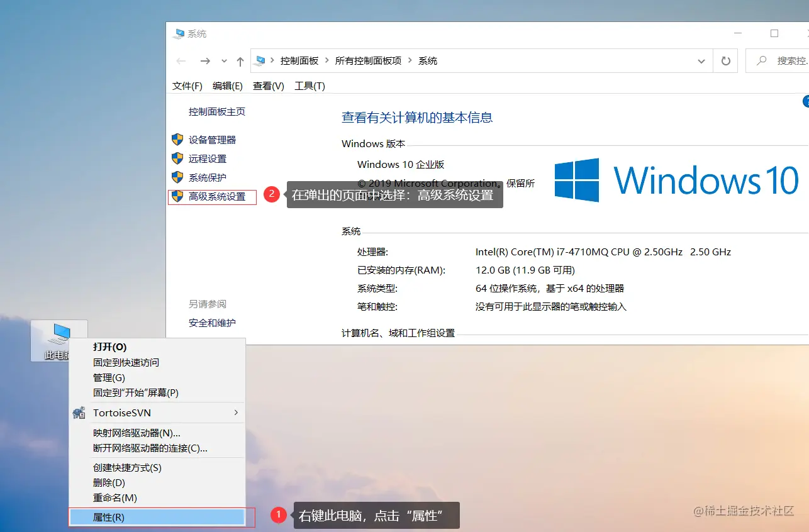This screenshot has width=809, height=532.
Task: Expand the TortoiseSVN submenu arrow
Action: click(236, 413)
